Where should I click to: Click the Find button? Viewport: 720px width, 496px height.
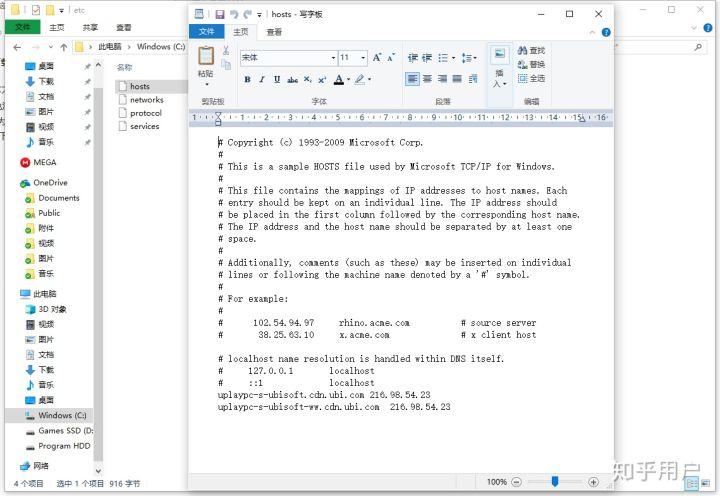tap(531, 51)
